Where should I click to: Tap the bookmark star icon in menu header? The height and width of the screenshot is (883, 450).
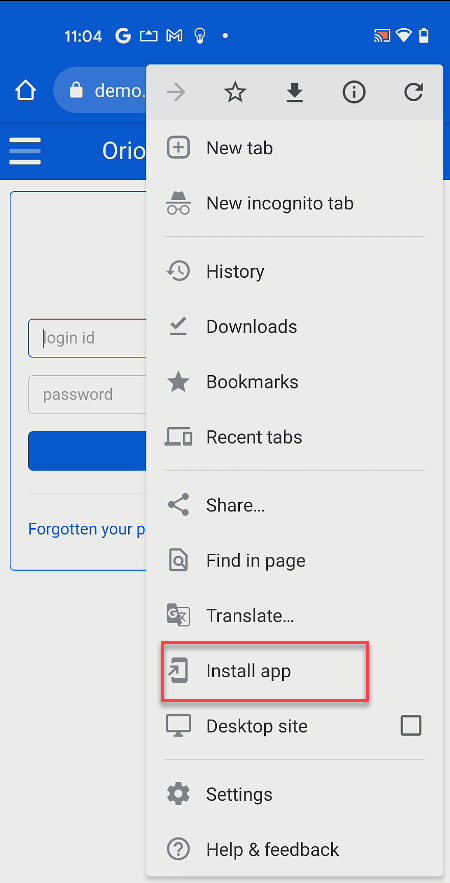[235, 92]
